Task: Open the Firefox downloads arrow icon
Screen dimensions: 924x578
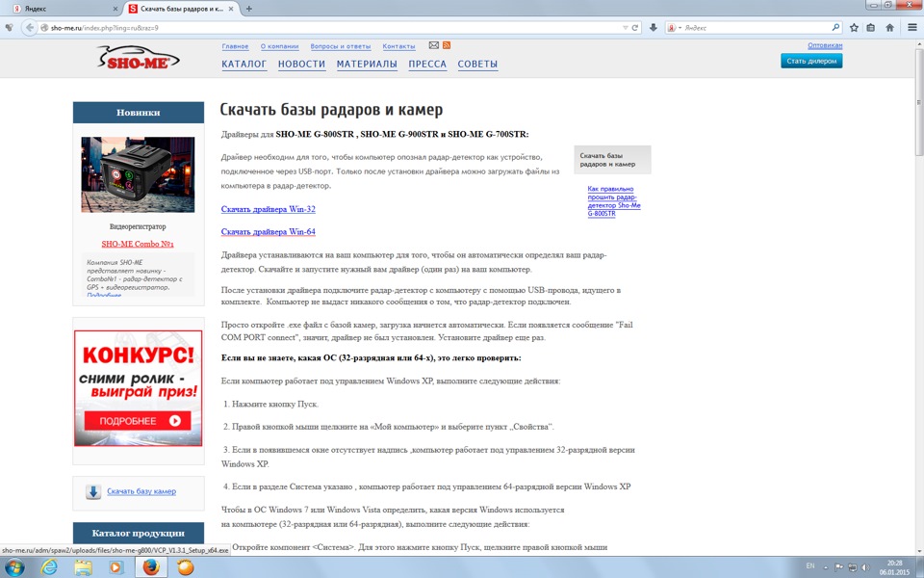Action: click(653, 28)
